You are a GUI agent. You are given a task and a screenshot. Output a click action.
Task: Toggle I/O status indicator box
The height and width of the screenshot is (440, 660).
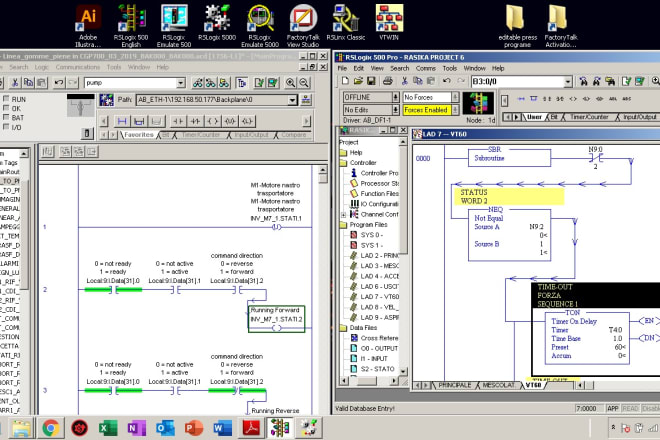pyautogui.click(x=6, y=126)
